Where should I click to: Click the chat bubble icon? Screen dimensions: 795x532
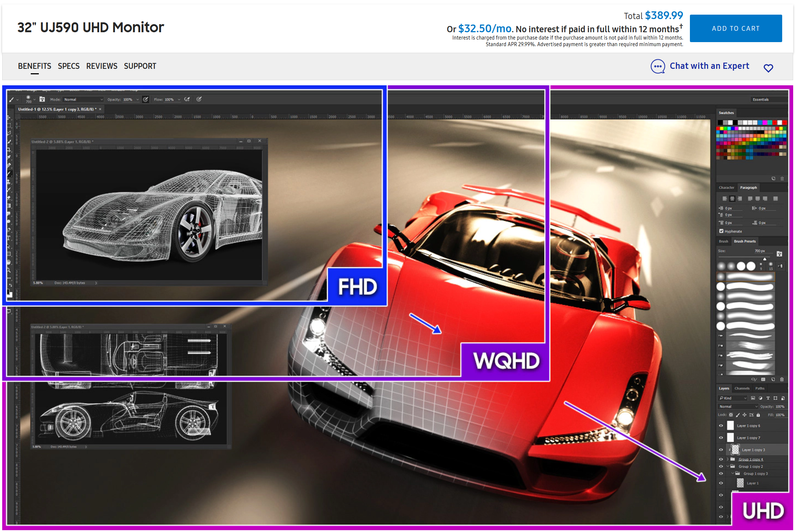658,67
